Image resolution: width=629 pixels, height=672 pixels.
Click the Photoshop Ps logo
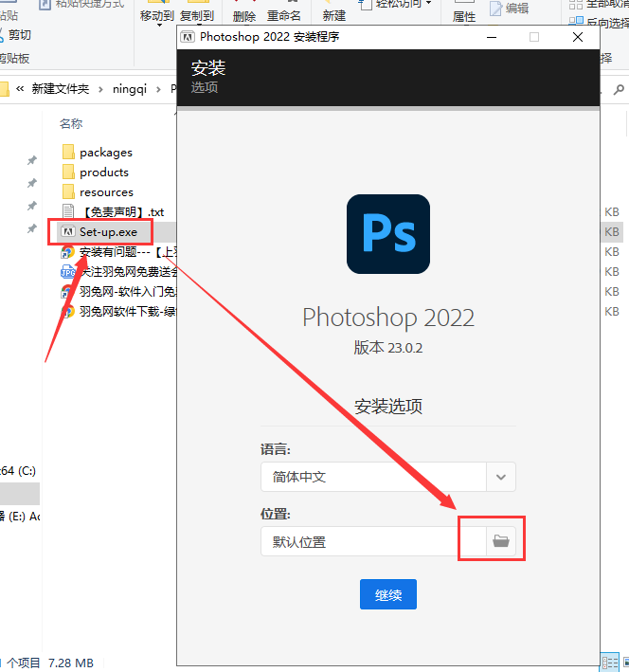pyautogui.click(x=388, y=235)
